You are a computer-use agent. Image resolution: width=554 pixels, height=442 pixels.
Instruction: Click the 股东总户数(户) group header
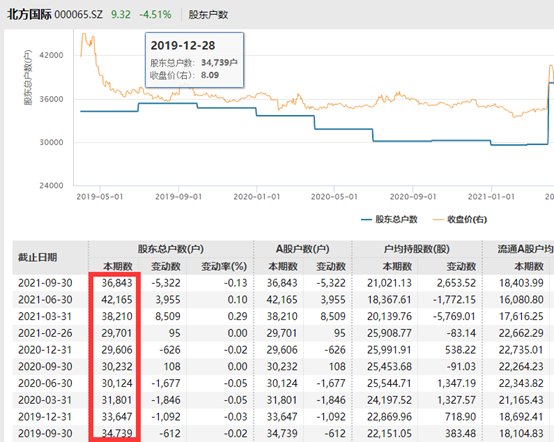[x=171, y=249]
